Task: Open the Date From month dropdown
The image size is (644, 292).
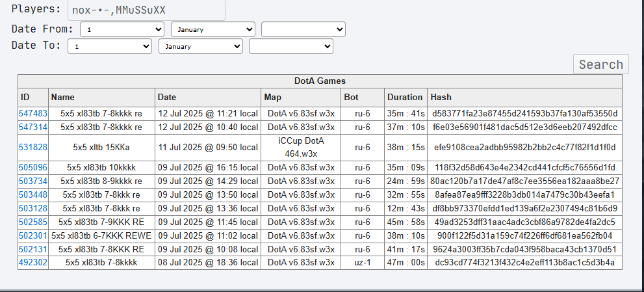Action: click(x=213, y=30)
